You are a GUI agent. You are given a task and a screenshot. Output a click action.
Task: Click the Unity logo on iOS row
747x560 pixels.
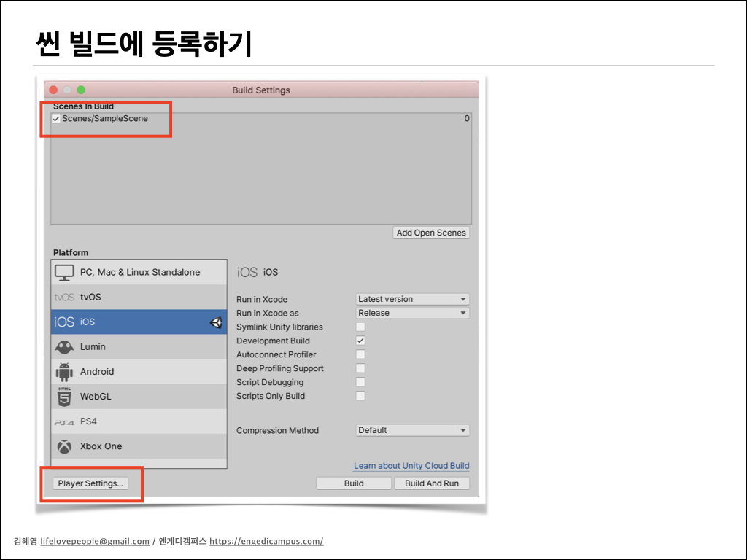point(216,322)
